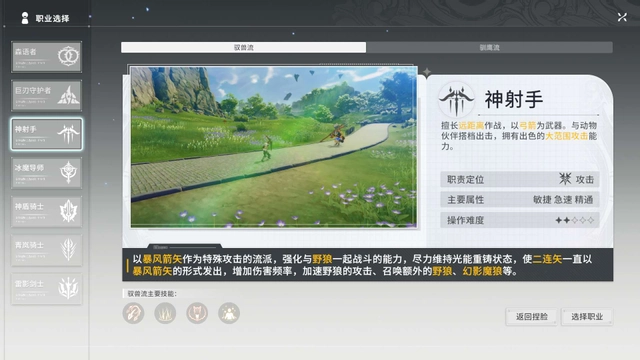640x360 pixels.
Task: Click the archer gameplay preview video
Action: [274, 147]
